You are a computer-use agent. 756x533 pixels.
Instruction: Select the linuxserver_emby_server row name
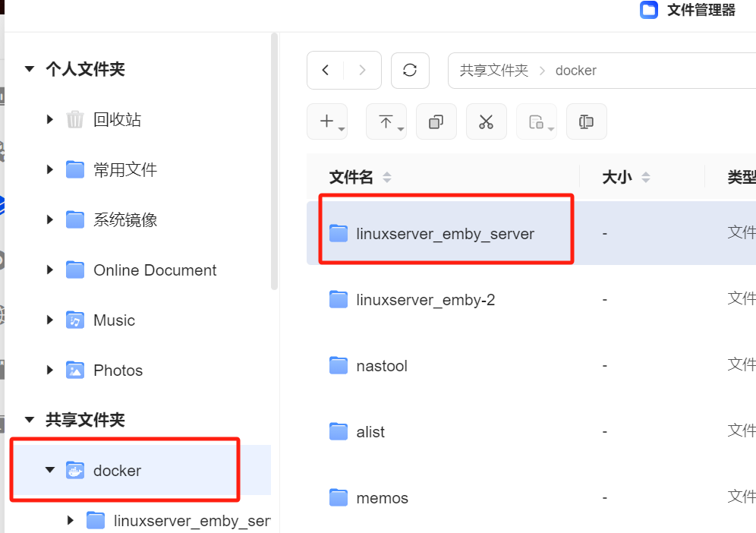(445, 234)
